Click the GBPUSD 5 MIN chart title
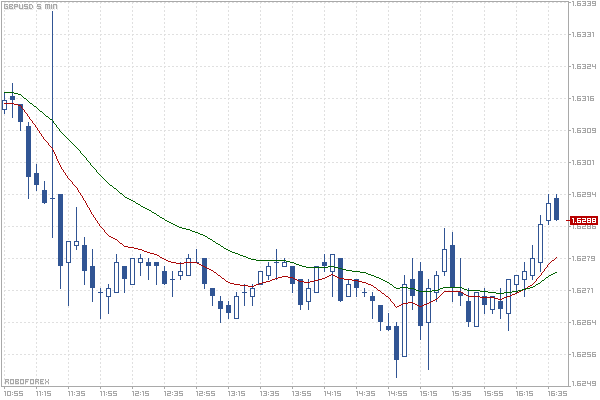 click(x=30, y=7)
